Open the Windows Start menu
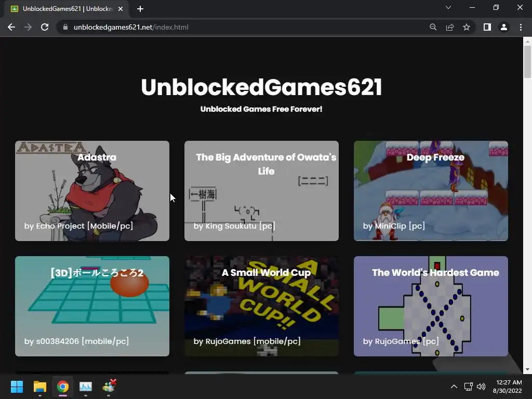 pyautogui.click(x=17, y=387)
